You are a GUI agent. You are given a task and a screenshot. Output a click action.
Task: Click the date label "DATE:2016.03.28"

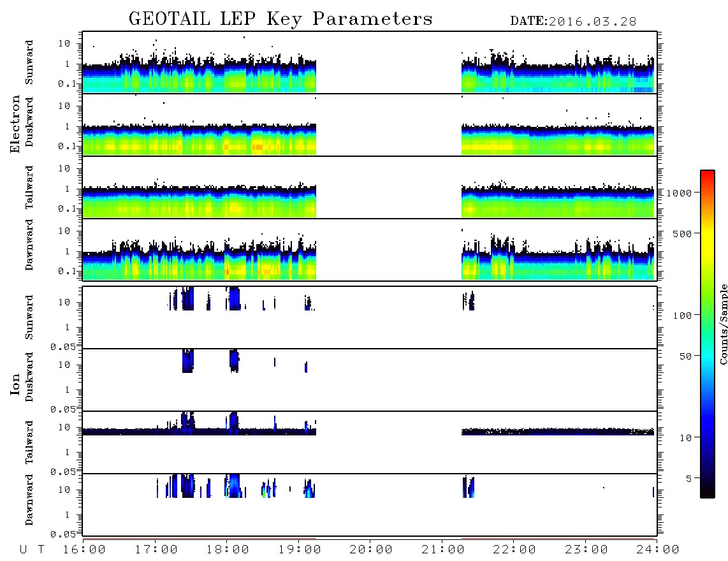click(x=573, y=22)
